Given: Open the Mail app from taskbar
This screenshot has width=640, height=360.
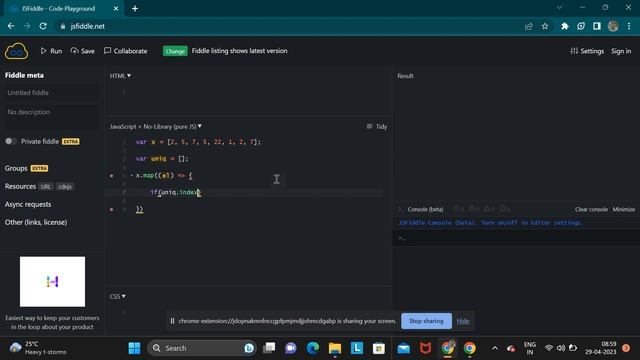Looking at the screenshot, I should (404, 348).
